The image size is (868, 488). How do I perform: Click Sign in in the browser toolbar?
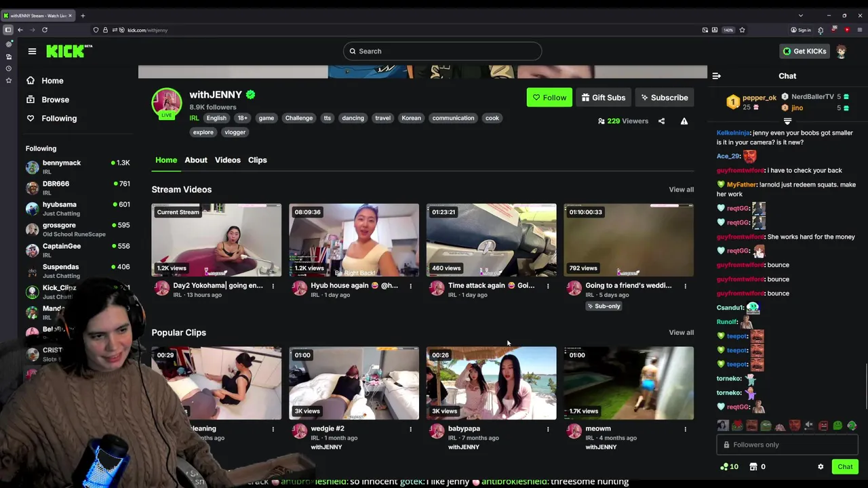point(801,30)
